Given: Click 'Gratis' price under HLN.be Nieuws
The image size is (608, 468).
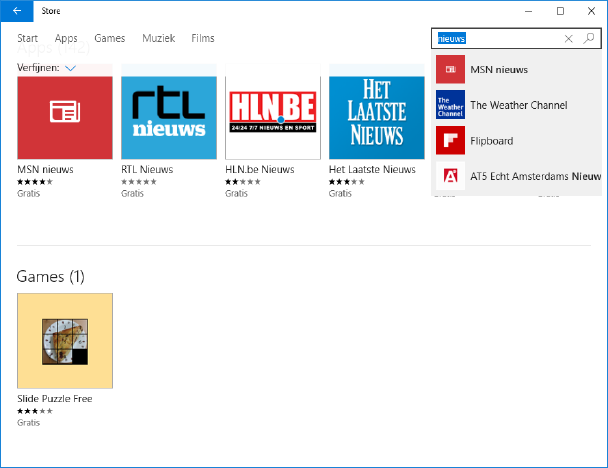Looking at the screenshot, I should [236, 193].
